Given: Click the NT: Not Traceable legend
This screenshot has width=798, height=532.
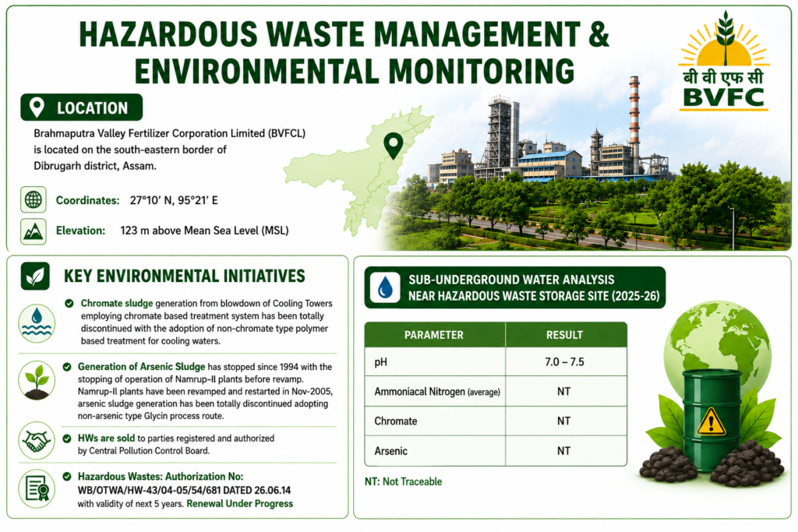Looking at the screenshot, I should click(403, 481).
